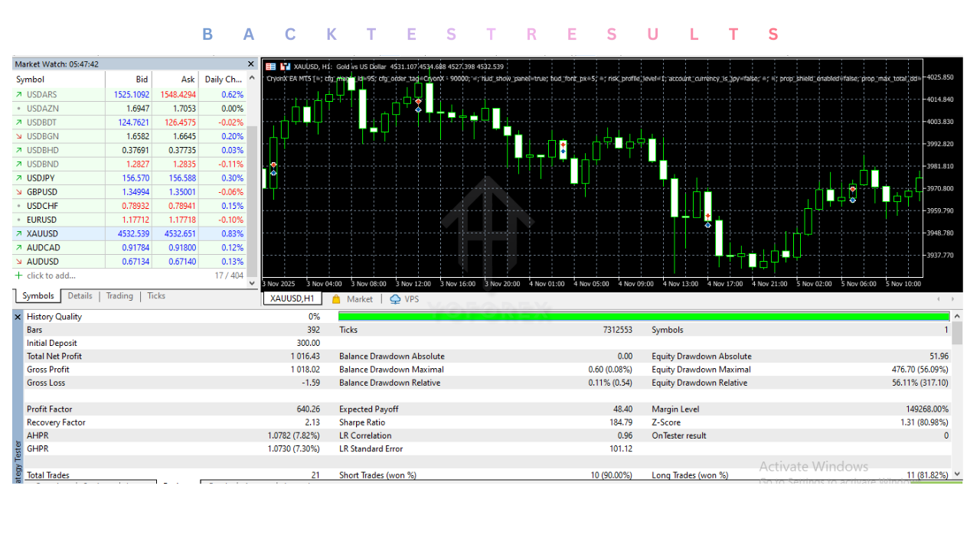Click the GBPUSD down-arrow trend icon
The height and width of the screenshot is (551, 980).
pos(19,192)
